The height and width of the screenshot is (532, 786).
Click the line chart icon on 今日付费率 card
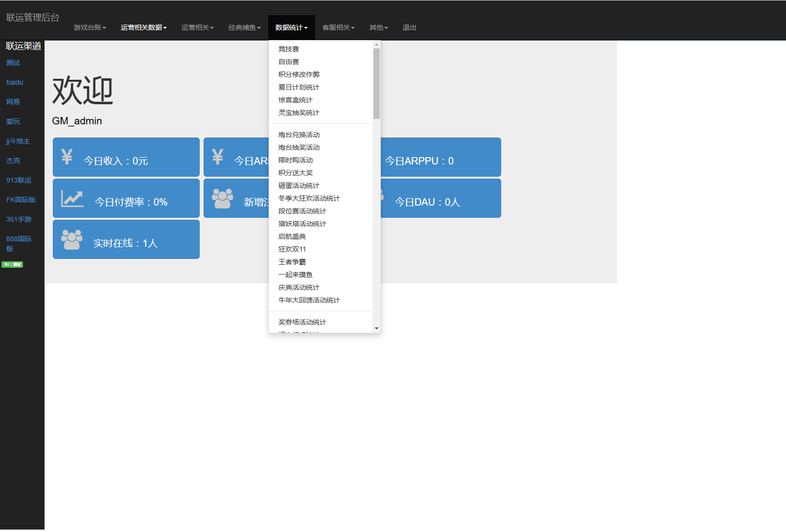72,199
